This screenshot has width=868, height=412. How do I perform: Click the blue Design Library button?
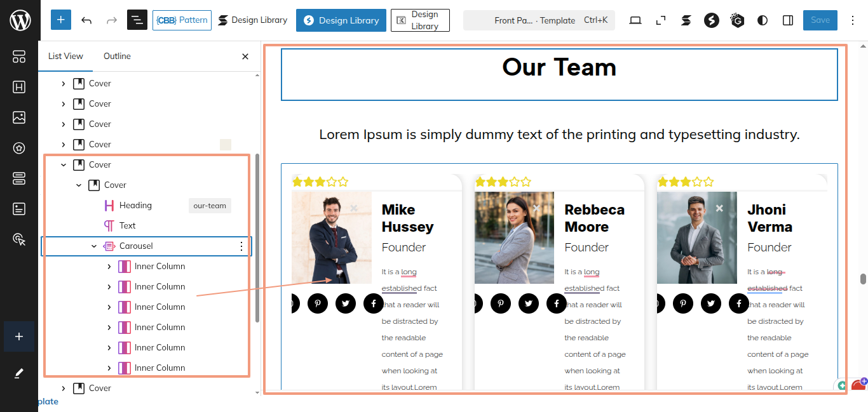click(341, 20)
